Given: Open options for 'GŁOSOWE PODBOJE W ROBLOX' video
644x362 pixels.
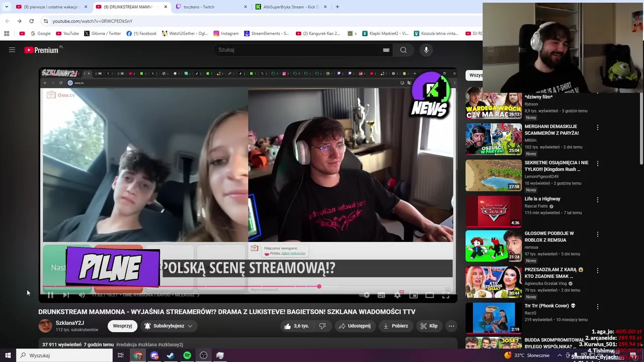Looking at the screenshot, I should tap(597, 235).
